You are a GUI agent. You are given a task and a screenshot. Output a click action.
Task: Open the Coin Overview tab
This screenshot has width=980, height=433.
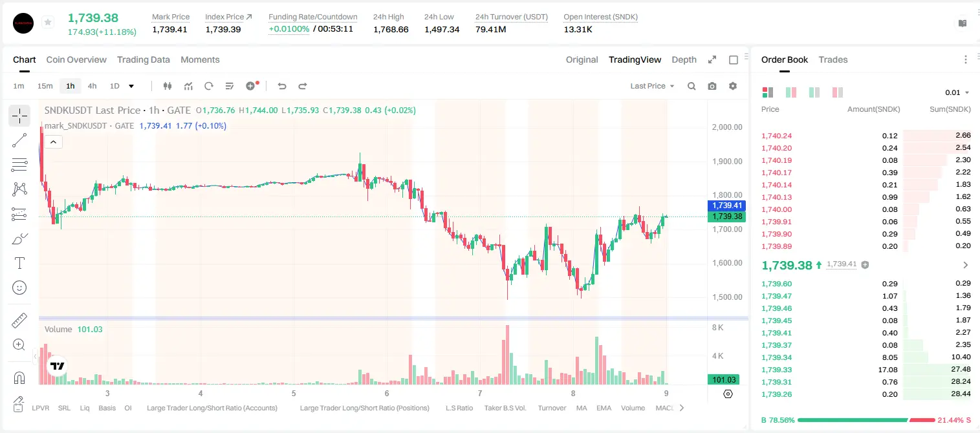click(x=76, y=59)
